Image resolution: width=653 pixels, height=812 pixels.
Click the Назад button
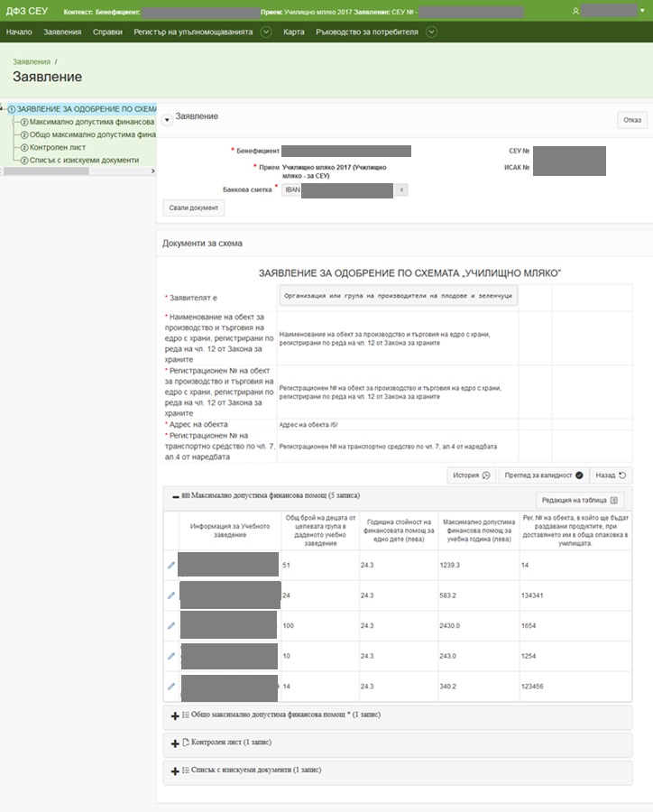(x=611, y=475)
